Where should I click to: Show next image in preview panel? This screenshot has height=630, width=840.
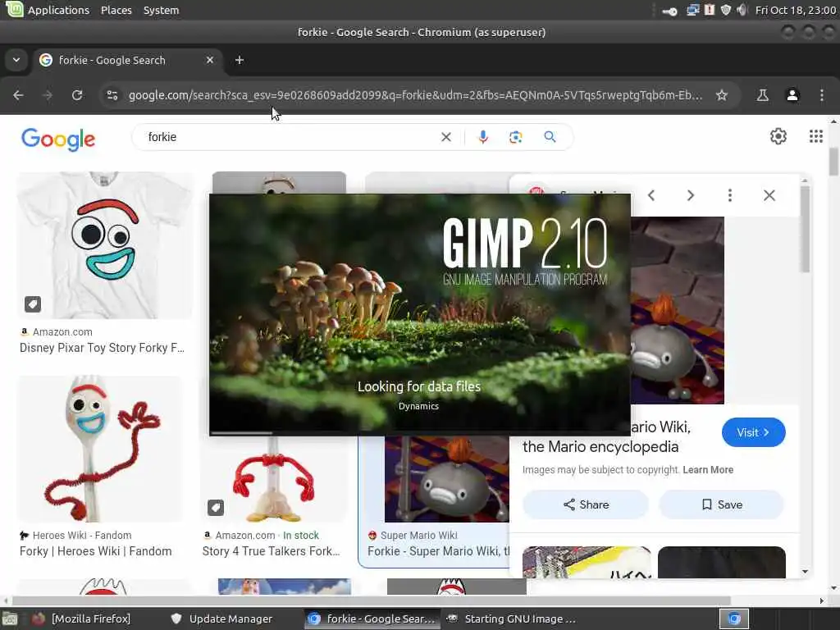(x=691, y=195)
